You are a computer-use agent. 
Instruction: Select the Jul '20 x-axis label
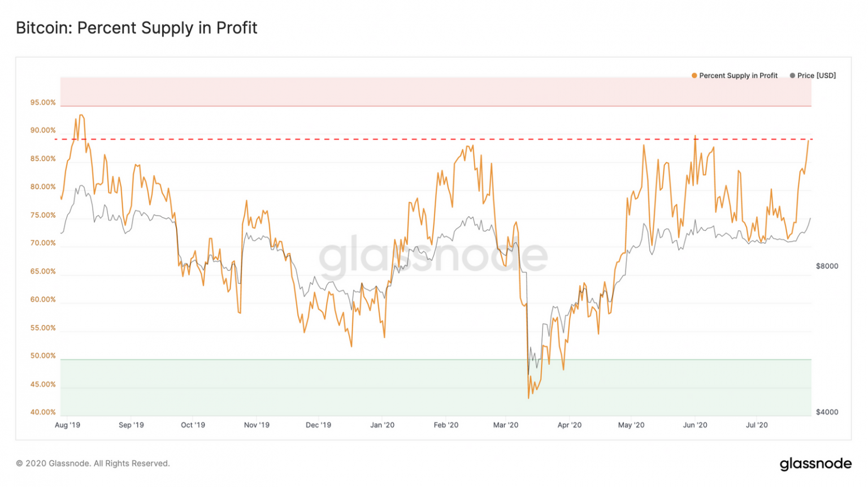pyautogui.click(x=757, y=425)
